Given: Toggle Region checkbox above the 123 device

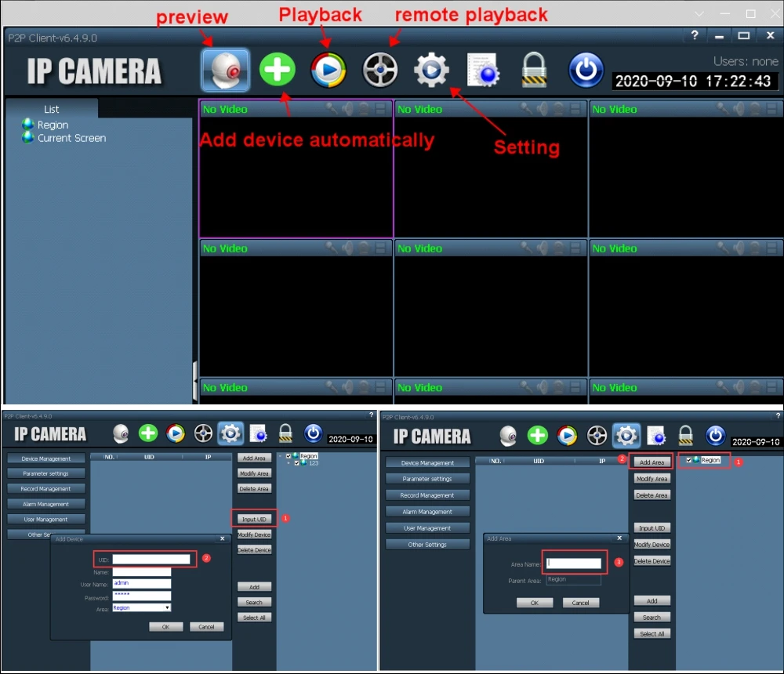Looking at the screenshot, I should coord(289,455).
